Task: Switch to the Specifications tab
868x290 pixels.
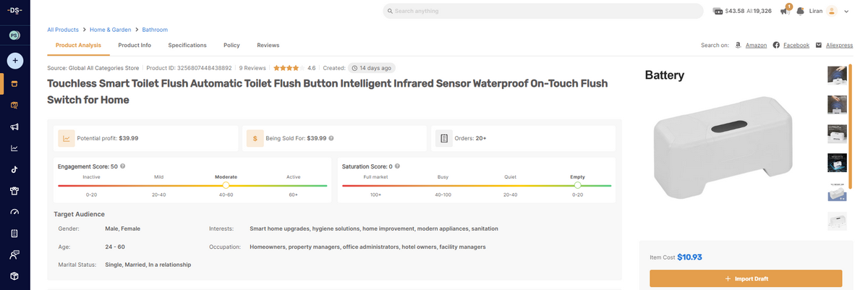Action: tap(187, 46)
